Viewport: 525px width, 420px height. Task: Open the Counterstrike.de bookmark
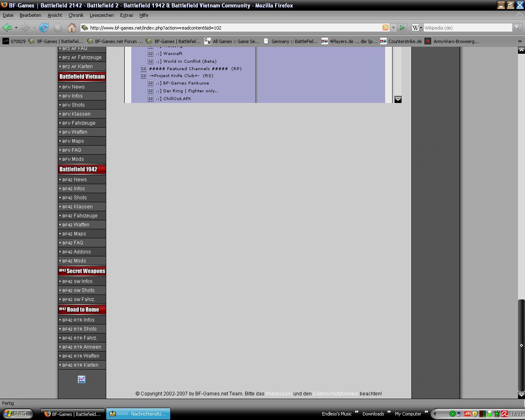(x=401, y=41)
